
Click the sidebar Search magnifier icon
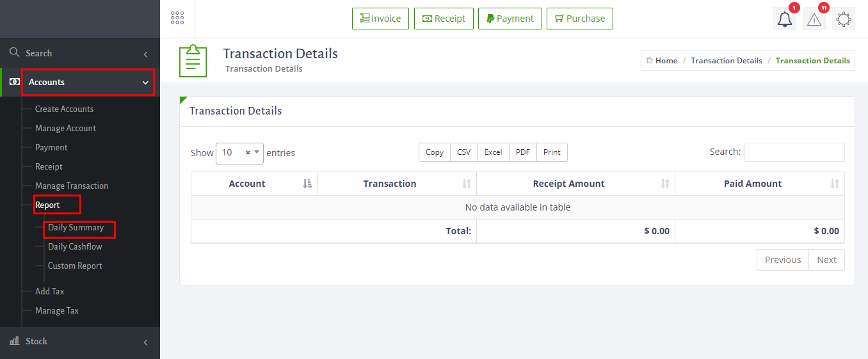tap(14, 52)
